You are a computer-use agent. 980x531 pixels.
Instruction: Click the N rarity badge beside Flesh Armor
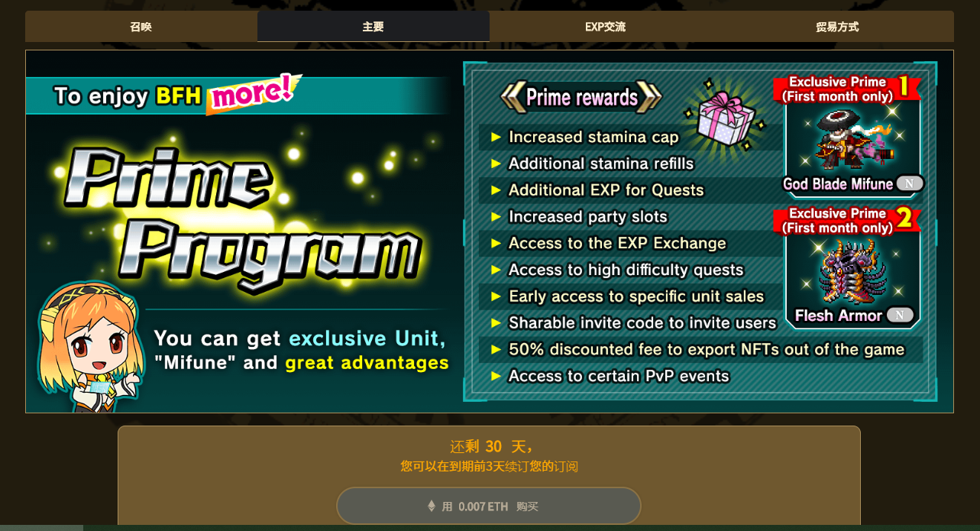[x=900, y=315]
